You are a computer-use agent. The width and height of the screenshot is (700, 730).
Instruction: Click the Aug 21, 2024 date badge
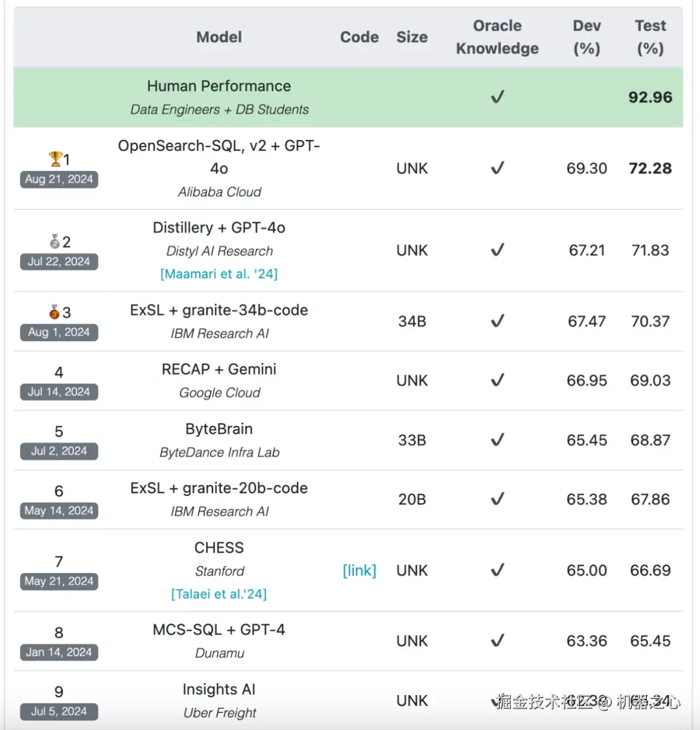59,180
